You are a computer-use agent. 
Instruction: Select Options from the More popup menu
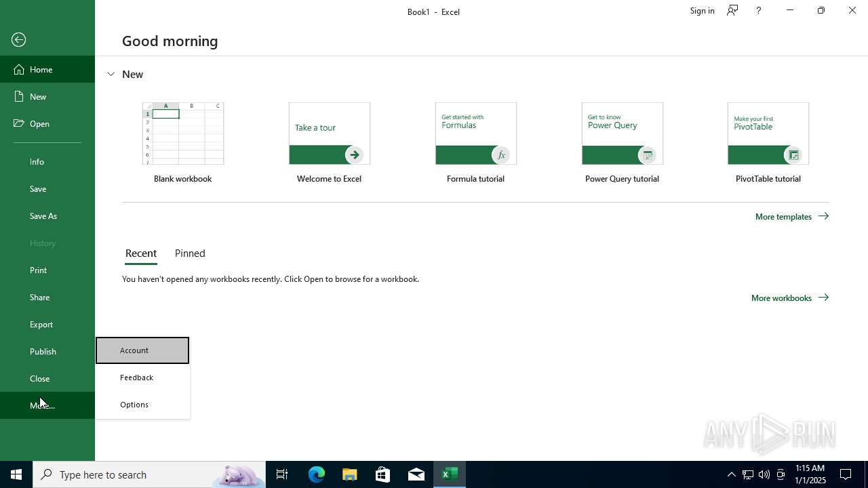pyautogui.click(x=142, y=405)
